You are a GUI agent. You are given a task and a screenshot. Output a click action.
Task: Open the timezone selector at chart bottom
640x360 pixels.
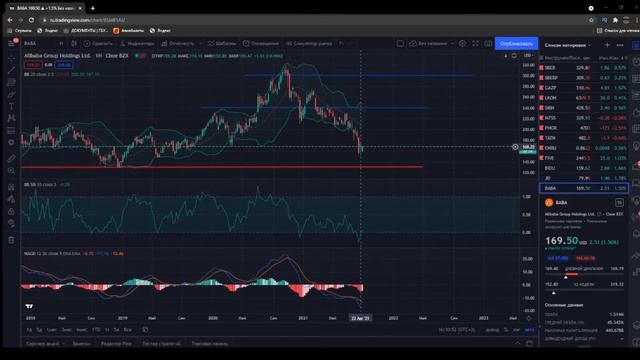457,330
